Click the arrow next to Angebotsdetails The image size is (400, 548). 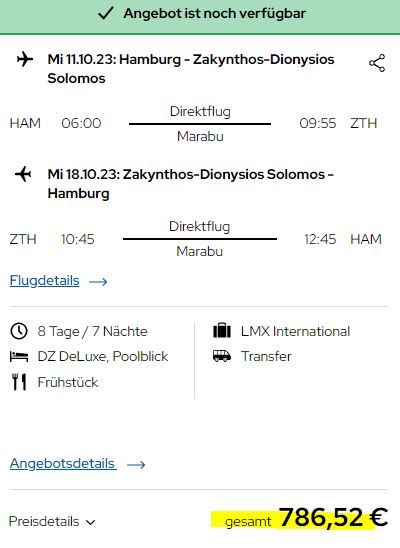136,464
